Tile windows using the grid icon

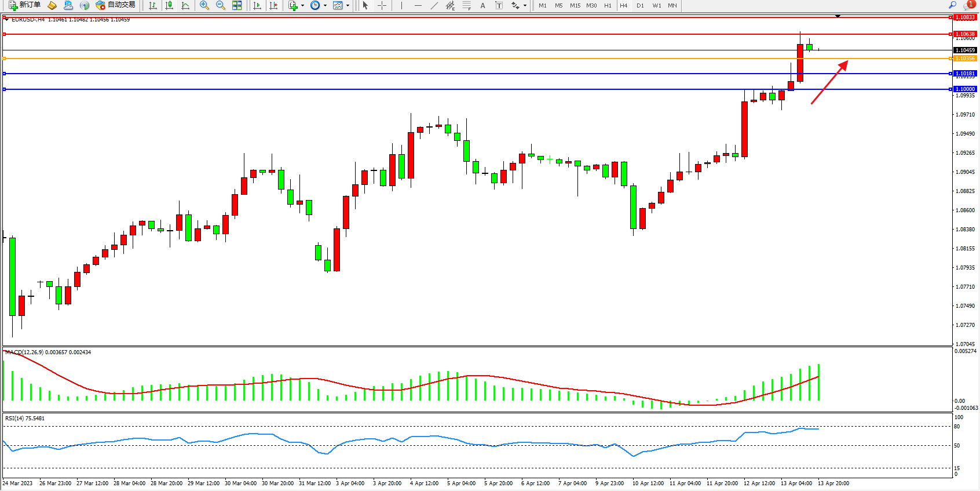point(237,5)
